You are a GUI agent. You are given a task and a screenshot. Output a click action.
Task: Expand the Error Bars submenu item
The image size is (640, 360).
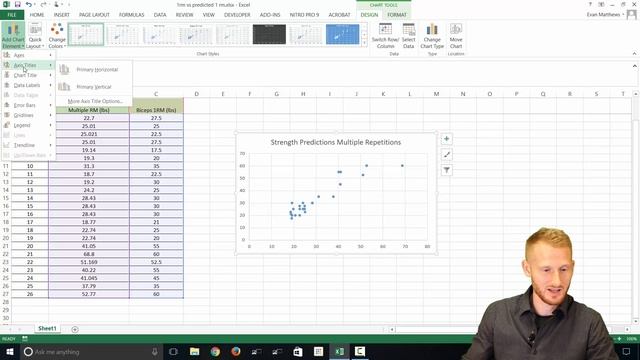point(28,105)
